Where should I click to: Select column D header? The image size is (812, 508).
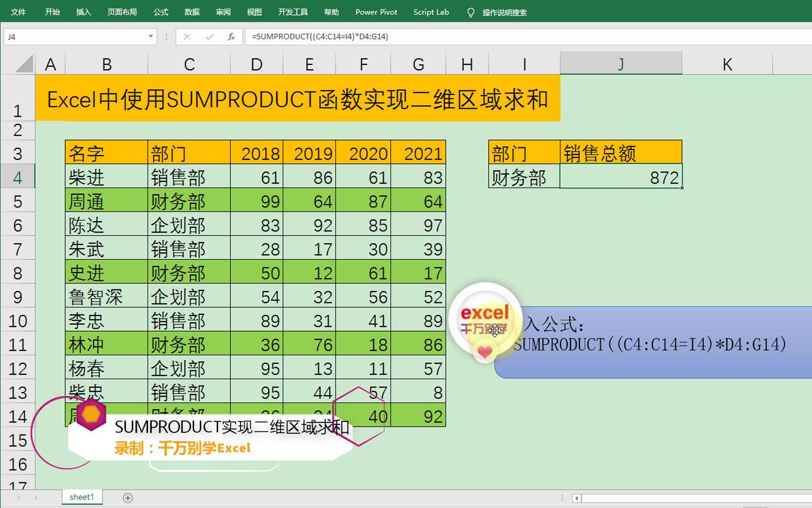257,64
